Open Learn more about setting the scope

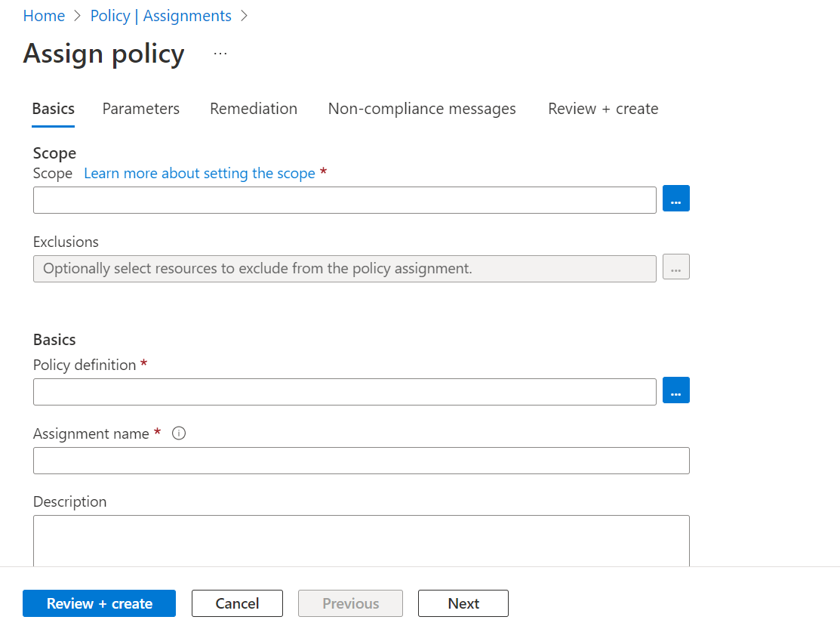(199, 173)
